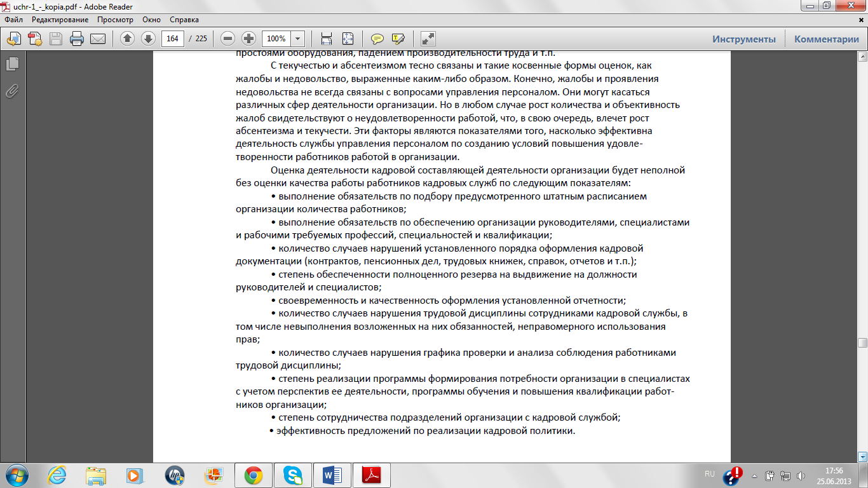Click the total pages label '/ 225'
The height and width of the screenshot is (488, 868).
(198, 39)
